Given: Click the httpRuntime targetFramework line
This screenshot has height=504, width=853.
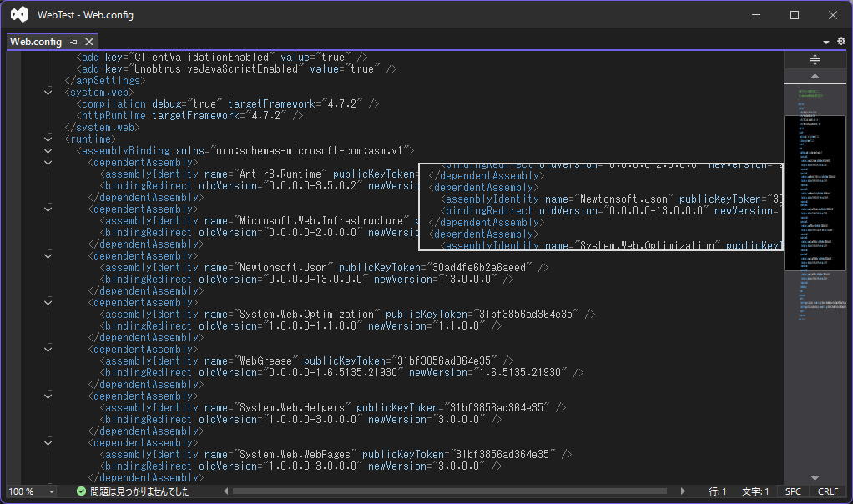Looking at the screenshot, I should (x=189, y=116).
